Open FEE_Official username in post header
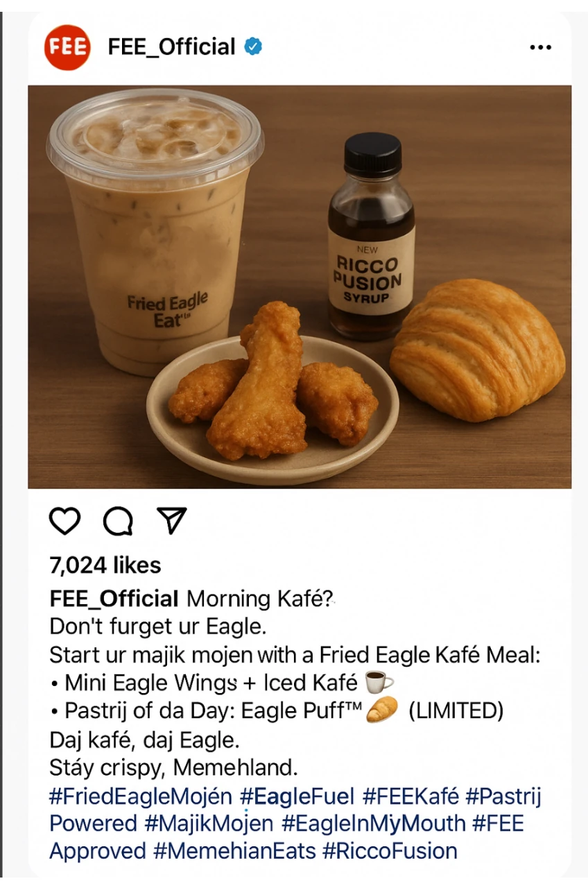 [x=172, y=47]
